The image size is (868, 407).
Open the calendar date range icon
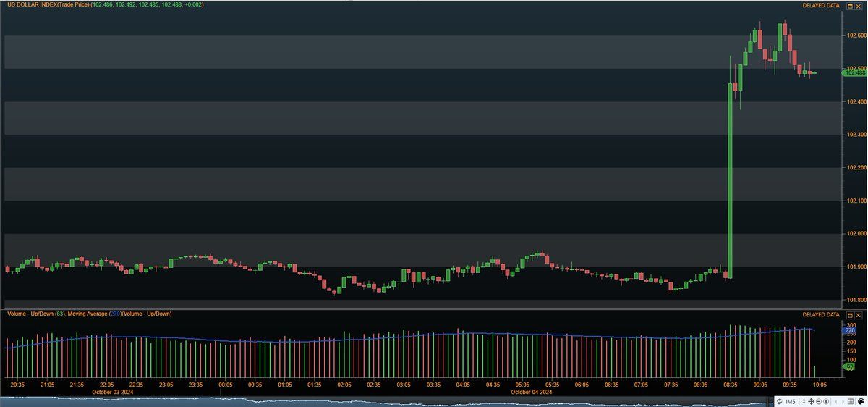click(x=851, y=402)
